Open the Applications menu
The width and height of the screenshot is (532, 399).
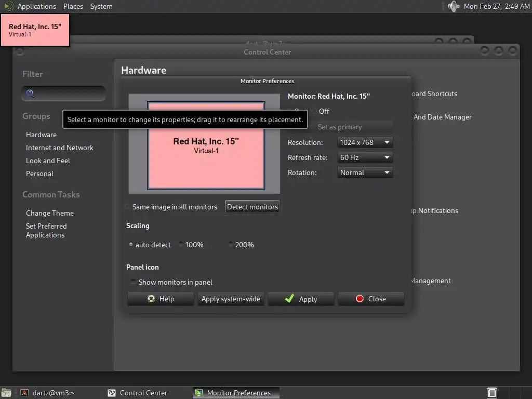(37, 6)
